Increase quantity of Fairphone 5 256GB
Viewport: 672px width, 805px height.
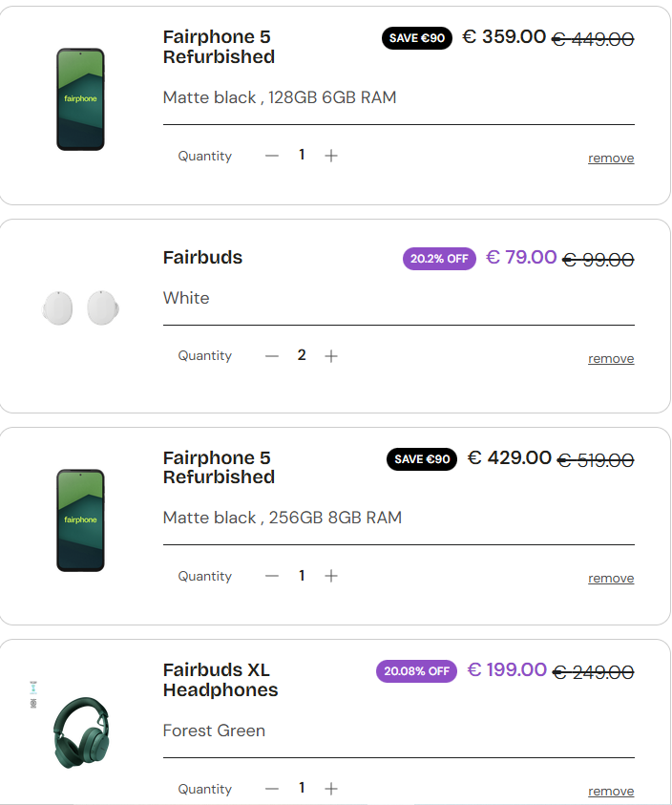coord(331,576)
